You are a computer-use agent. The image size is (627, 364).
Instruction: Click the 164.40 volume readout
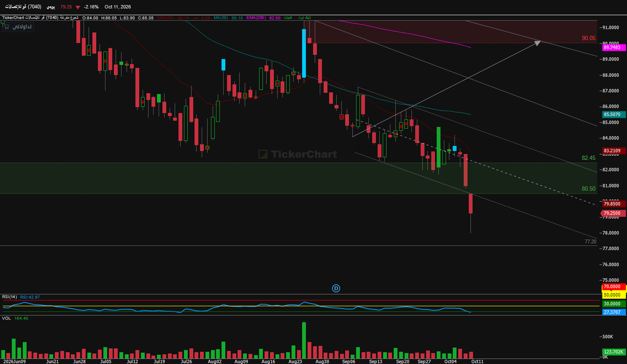(x=21, y=318)
